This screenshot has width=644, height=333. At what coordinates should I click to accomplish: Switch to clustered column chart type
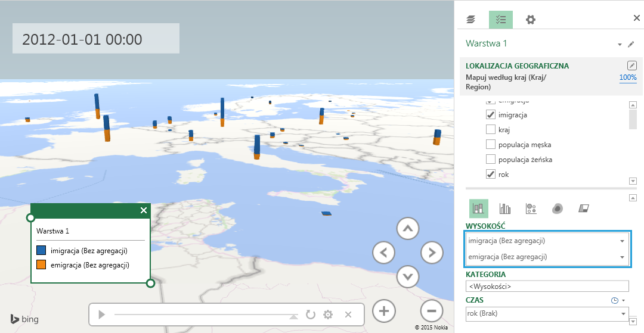pyautogui.click(x=504, y=208)
